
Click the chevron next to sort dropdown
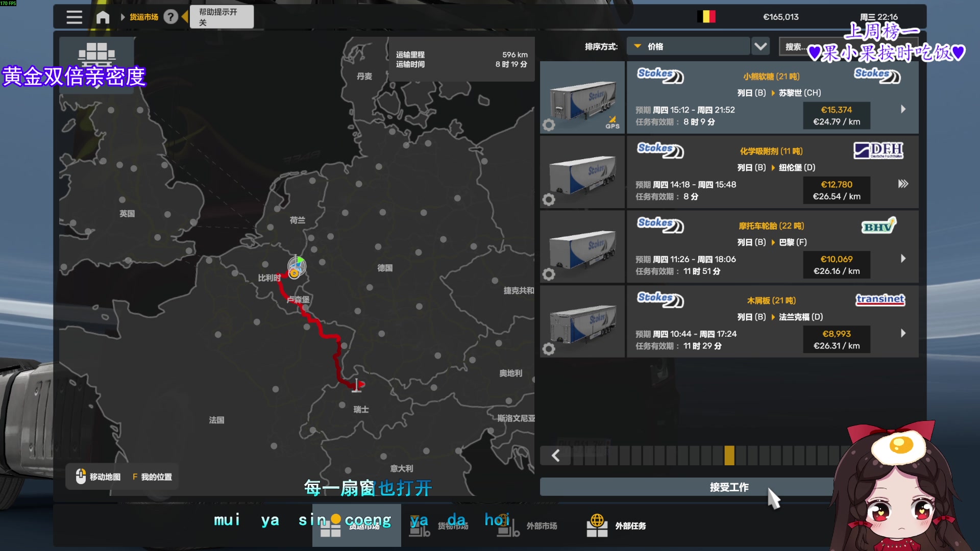tap(761, 46)
